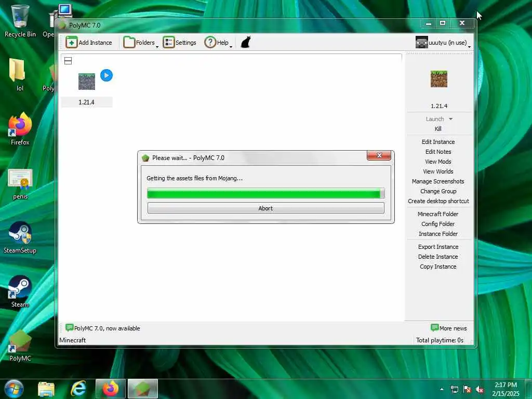Open the Help dropdown menu
Image resolution: width=532 pixels, height=399 pixels.
(x=218, y=43)
